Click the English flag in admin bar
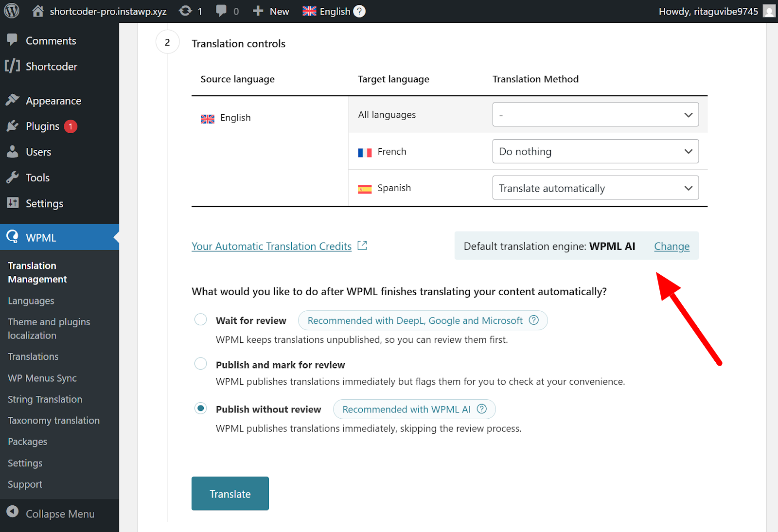778x532 pixels. point(309,11)
